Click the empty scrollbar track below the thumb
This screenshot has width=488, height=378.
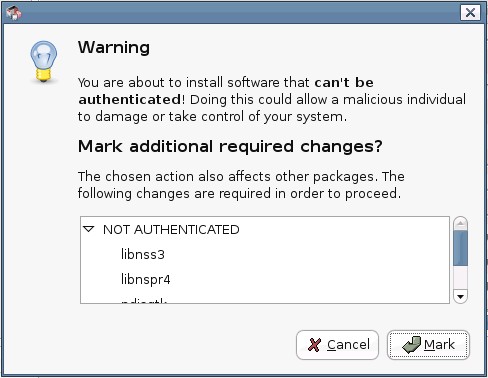(460, 277)
